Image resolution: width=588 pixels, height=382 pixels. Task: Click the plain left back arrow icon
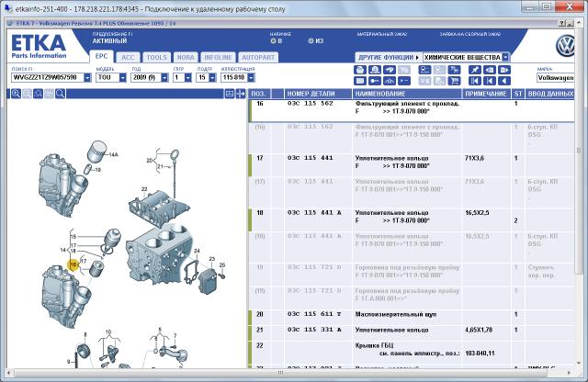pos(504,81)
